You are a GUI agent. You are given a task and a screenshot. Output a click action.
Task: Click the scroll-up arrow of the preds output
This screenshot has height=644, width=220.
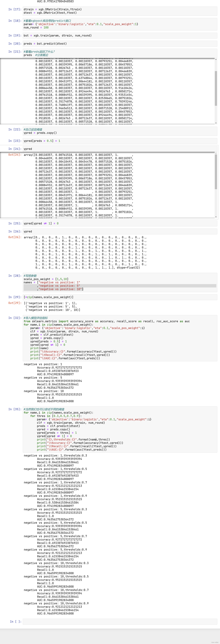pos(216,59)
